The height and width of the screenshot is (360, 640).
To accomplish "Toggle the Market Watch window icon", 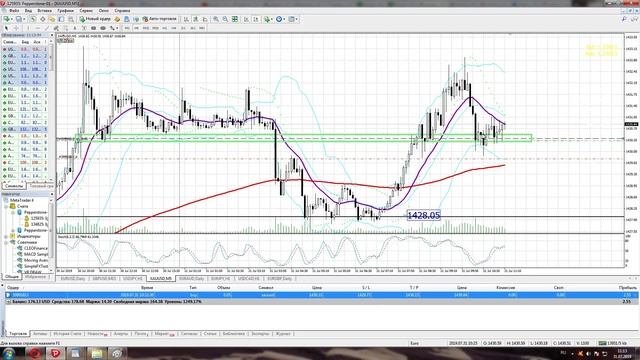I will (33, 19).
